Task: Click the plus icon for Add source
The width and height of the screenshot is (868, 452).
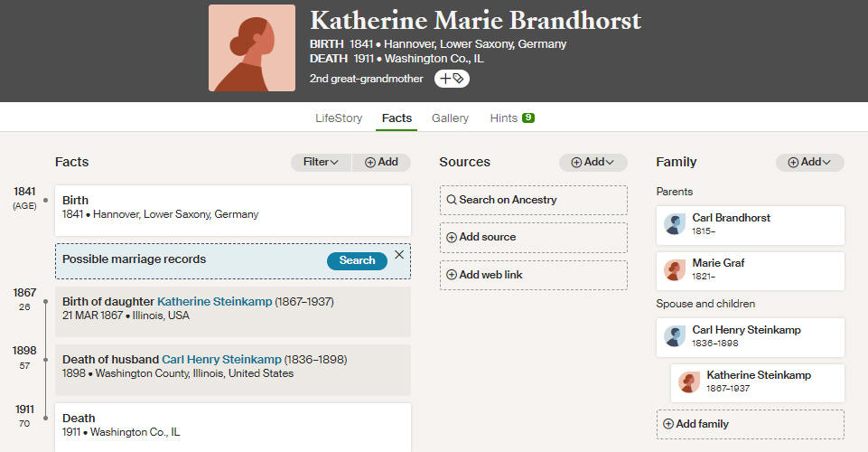Action: [452, 237]
